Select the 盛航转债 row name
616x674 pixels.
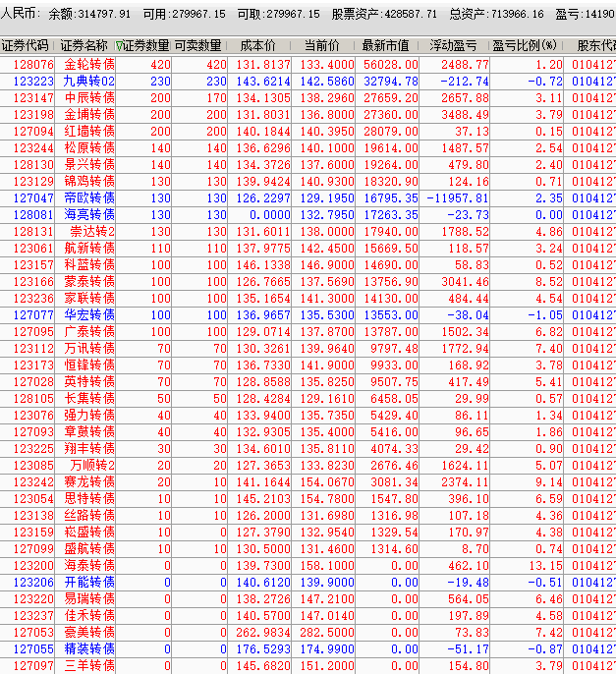89,549
